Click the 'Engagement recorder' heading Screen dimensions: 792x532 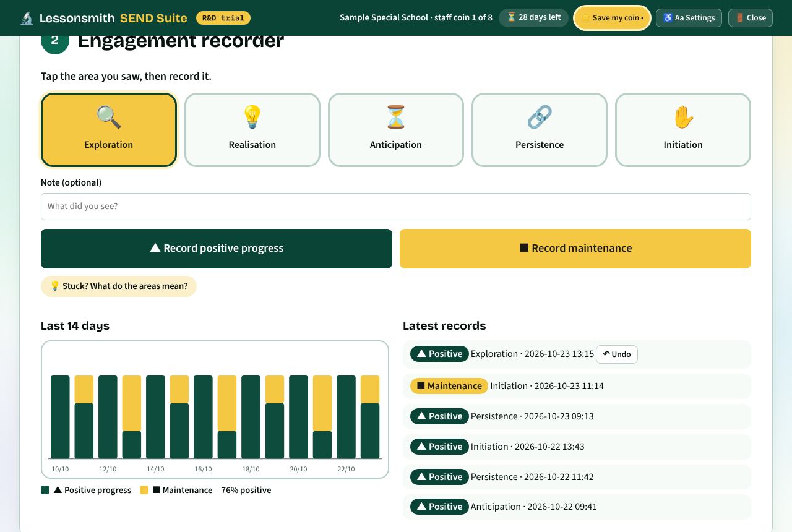(181, 41)
